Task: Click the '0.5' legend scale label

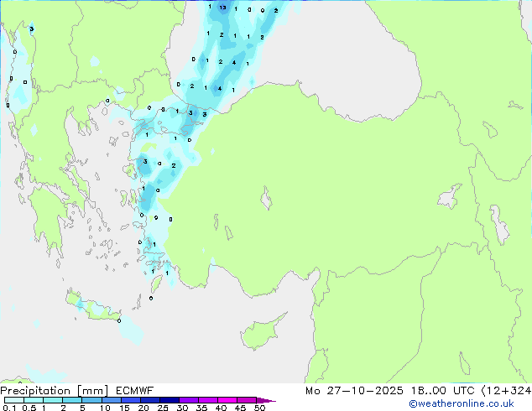Action: [x=29, y=408]
